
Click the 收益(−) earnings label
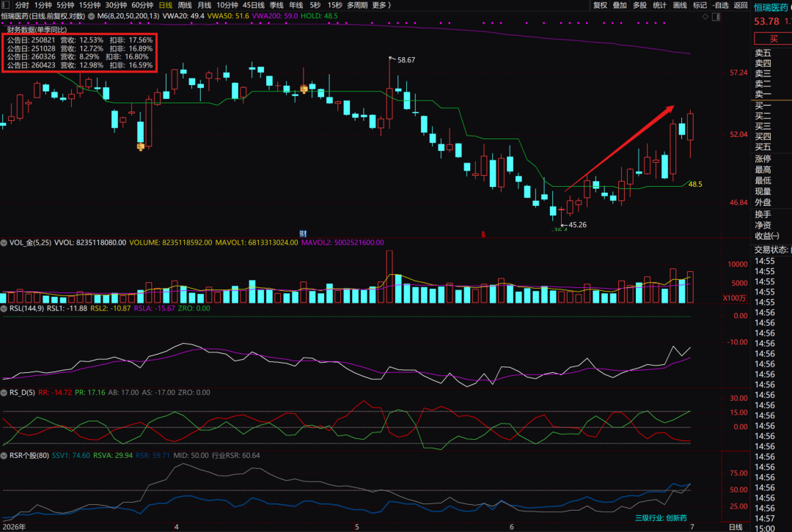(767, 236)
